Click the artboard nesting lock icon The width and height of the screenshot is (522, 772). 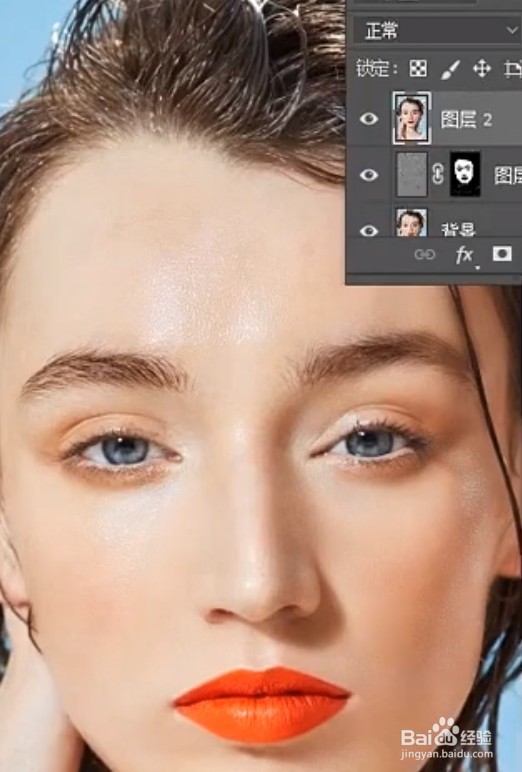(513, 69)
